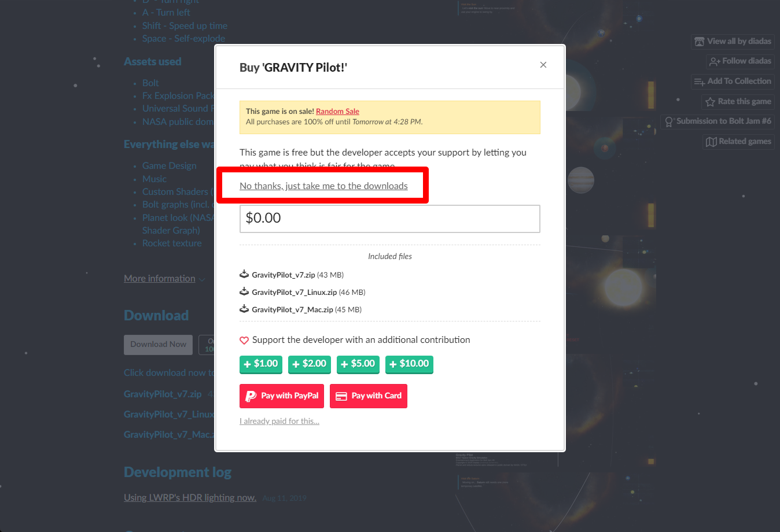Click the award ribbon icon beside Bolt Jam submission
Viewport: 780px width, 532px height.
[669, 121]
